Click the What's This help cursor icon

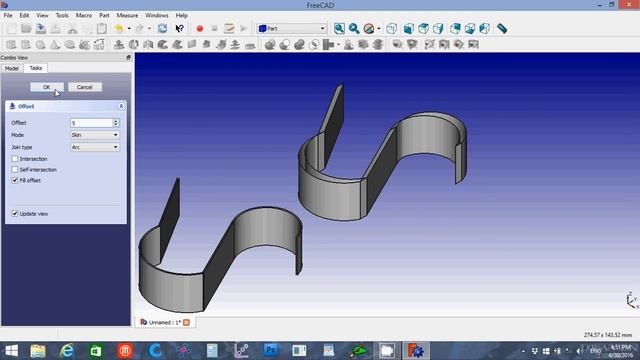click(179, 29)
